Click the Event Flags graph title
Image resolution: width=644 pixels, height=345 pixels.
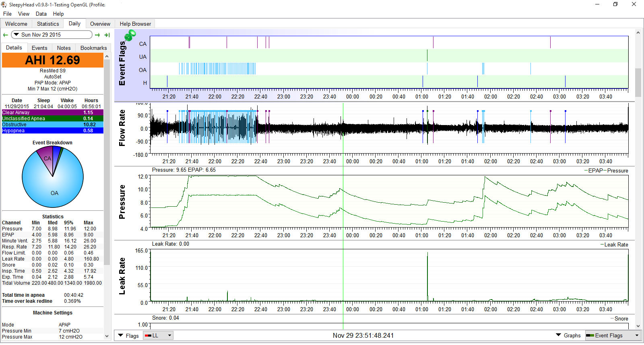(x=122, y=64)
